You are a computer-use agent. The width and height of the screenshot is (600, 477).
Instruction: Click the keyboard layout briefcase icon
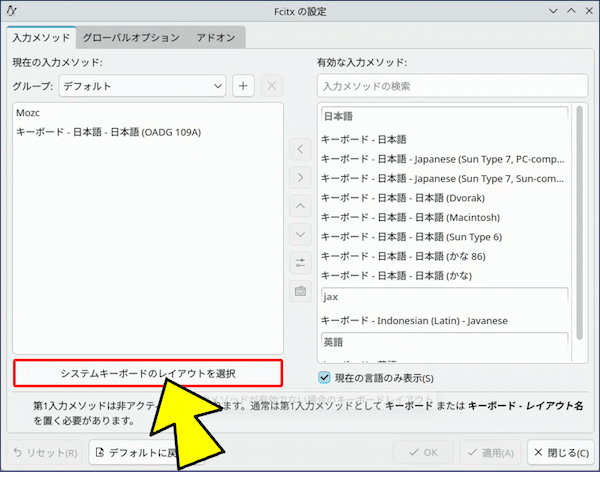300,292
